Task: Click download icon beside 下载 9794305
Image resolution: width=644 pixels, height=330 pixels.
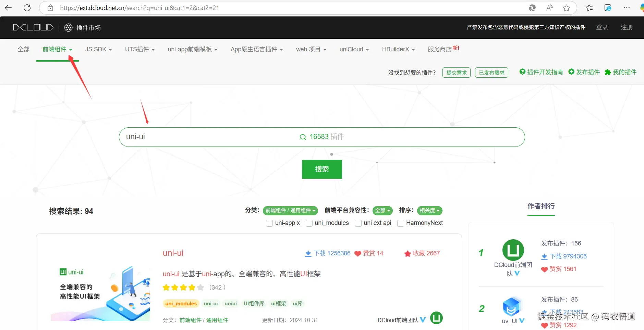Action: pos(544,257)
